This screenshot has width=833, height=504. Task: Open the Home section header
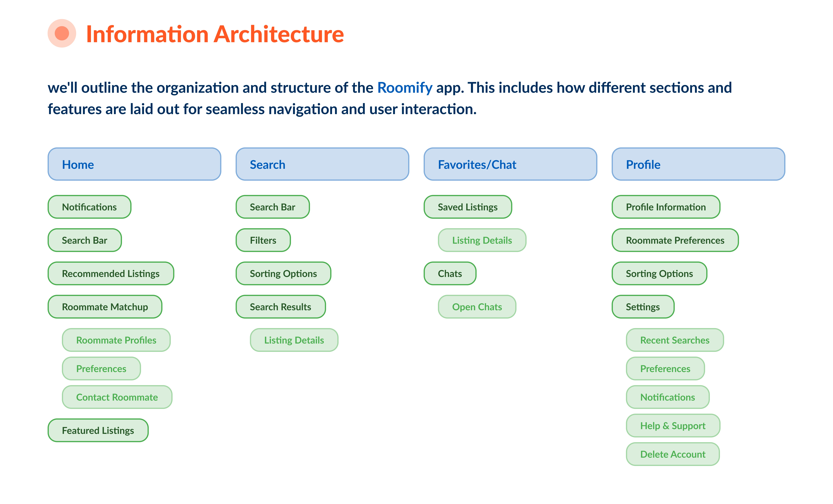tap(134, 164)
